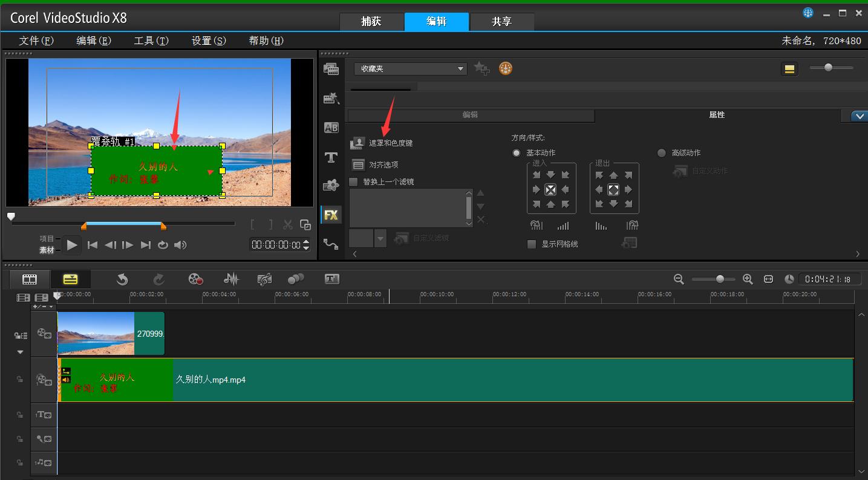Open the filter preset dropdown arrow
868x480 pixels.
click(380, 239)
